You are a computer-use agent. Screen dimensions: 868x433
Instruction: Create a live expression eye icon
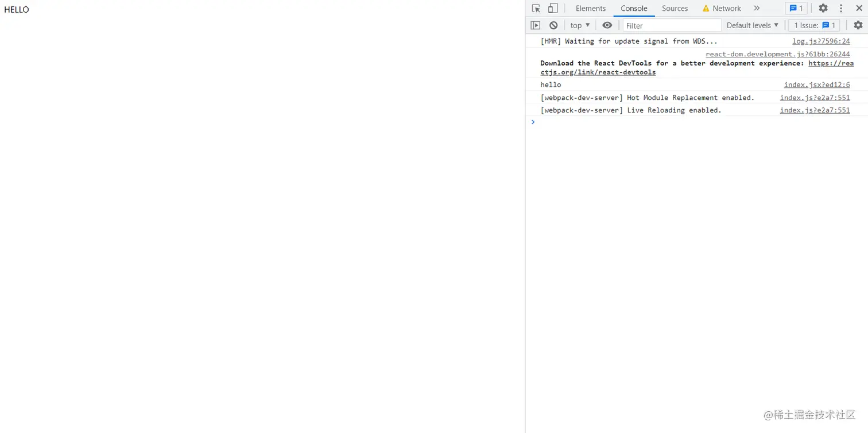tap(607, 25)
